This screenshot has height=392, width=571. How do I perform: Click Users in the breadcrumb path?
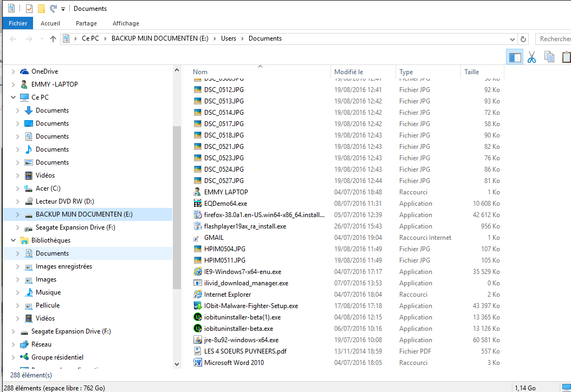pyautogui.click(x=228, y=38)
